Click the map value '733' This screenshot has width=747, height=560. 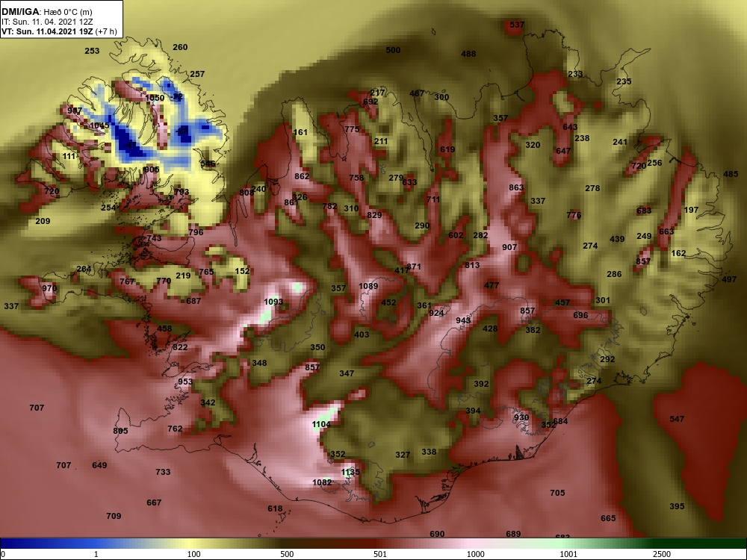click(x=163, y=472)
